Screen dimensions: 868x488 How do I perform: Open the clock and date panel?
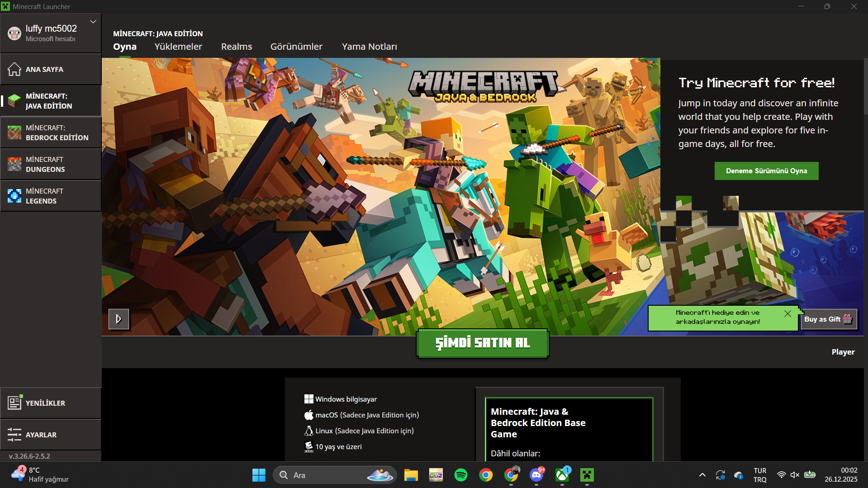tap(841, 475)
